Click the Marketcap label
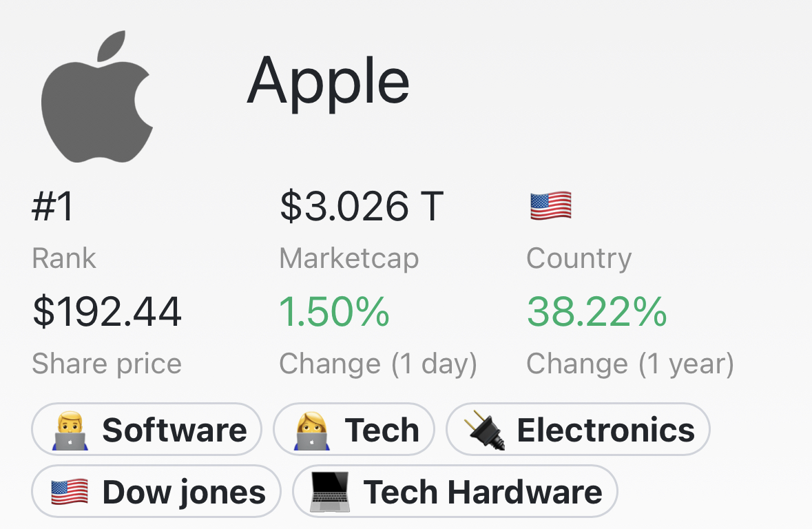Viewport: 812px width, 529px height. coord(349,259)
